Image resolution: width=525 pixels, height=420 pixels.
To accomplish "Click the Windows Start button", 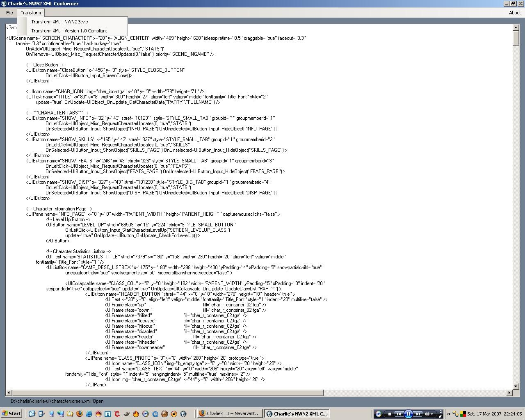I will pyautogui.click(x=11, y=413).
